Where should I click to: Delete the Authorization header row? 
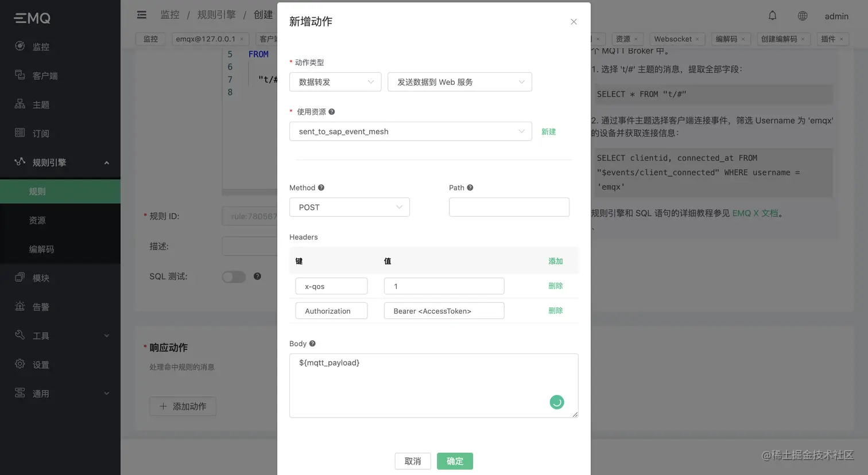coord(555,310)
